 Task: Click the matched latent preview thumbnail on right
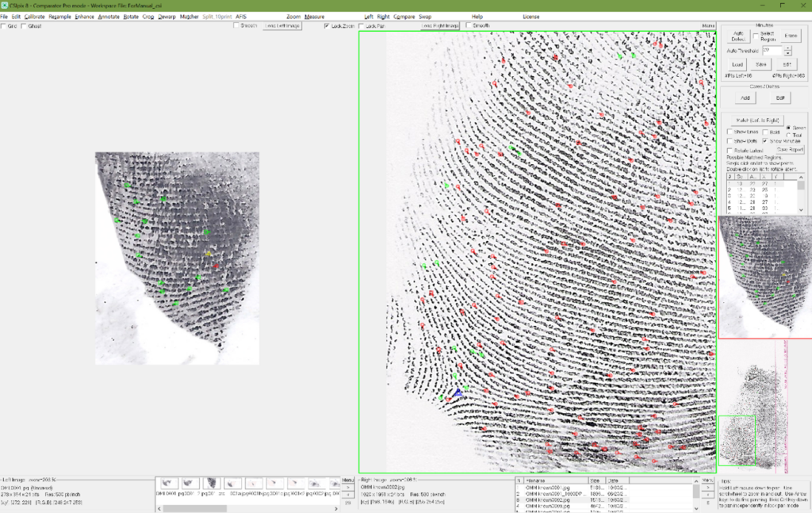(x=764, y=278)
